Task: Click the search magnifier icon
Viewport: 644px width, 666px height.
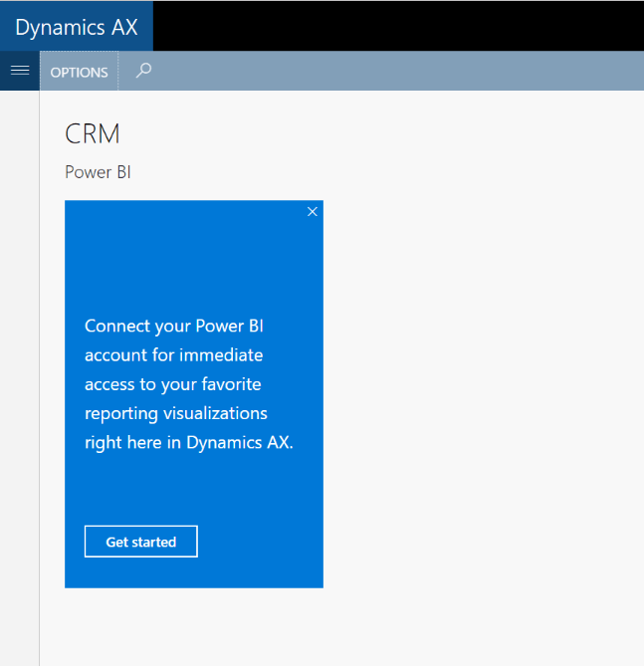Action: [x=143, y=71]
